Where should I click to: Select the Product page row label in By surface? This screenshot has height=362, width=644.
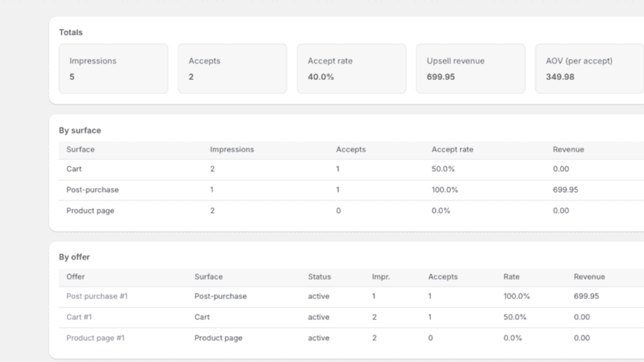90,211
